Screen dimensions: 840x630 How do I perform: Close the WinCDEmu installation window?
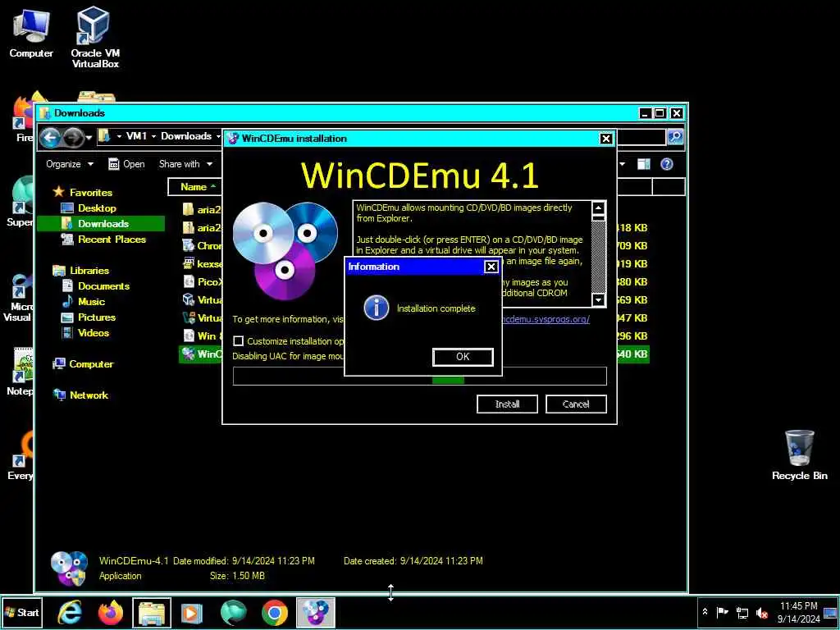point(606,139)
